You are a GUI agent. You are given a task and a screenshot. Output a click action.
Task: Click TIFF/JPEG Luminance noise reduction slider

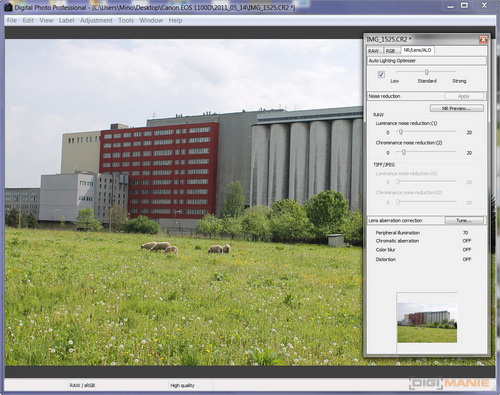pos(398,181)
